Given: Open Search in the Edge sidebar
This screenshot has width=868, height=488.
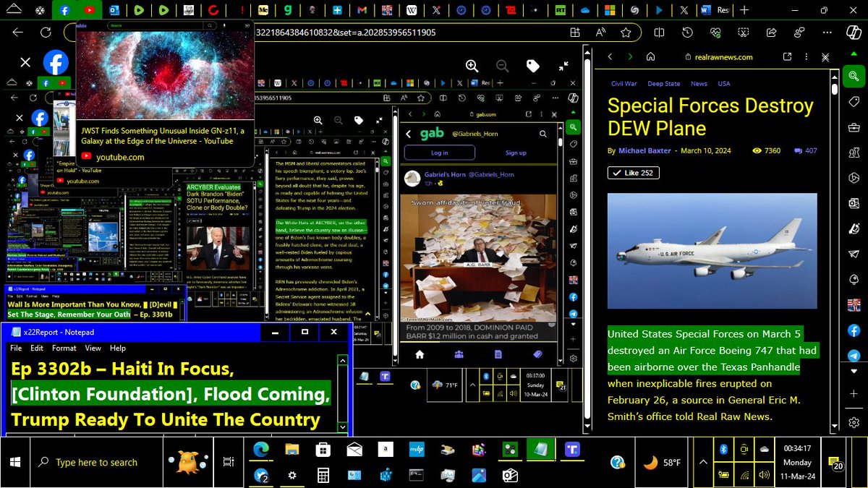Looking at the screenshot, I should tap(854, 77).
